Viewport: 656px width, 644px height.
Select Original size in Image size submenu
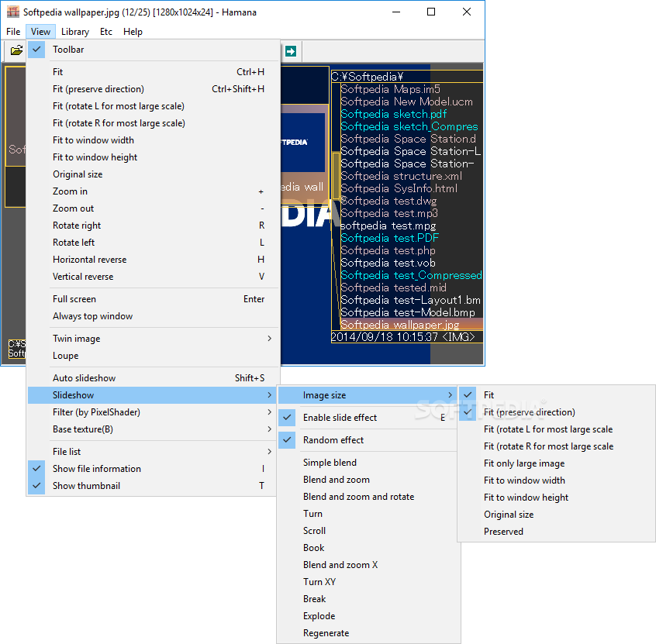557,515
